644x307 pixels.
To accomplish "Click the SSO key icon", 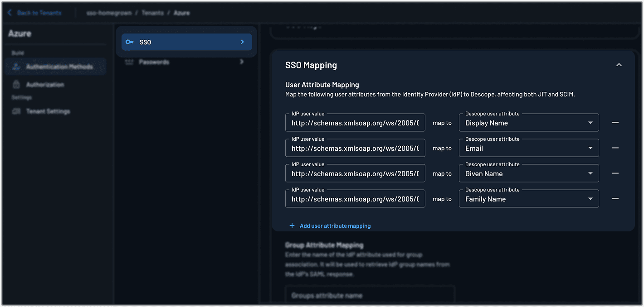I will coord(130,42).
